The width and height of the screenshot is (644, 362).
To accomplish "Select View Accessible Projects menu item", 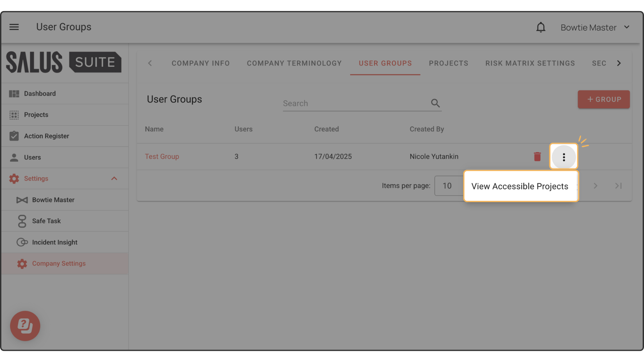I will coord(520,186).
